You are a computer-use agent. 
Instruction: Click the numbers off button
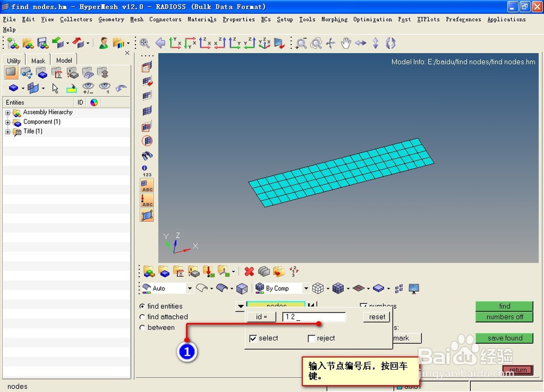[x=504, y=317]
